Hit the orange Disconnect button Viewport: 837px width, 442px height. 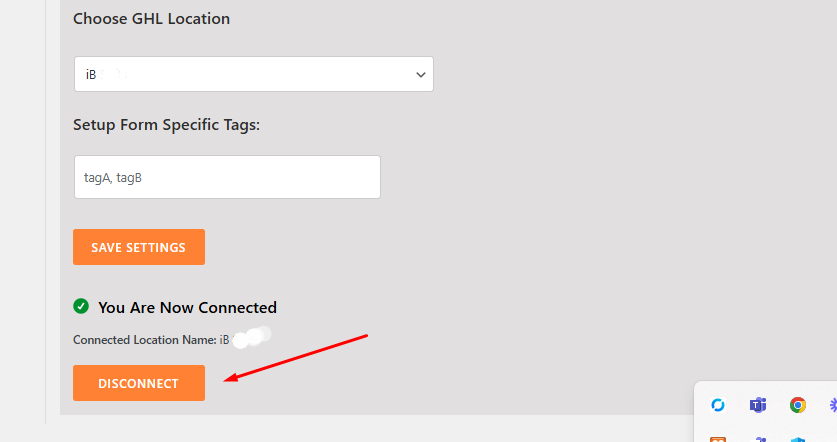[x=138, y=383]
